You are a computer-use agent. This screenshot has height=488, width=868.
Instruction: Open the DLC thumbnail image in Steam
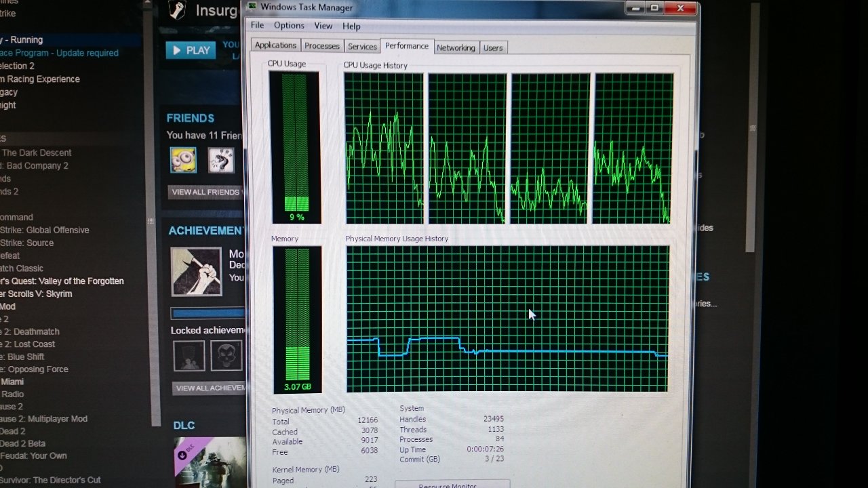tap(210, 462)
